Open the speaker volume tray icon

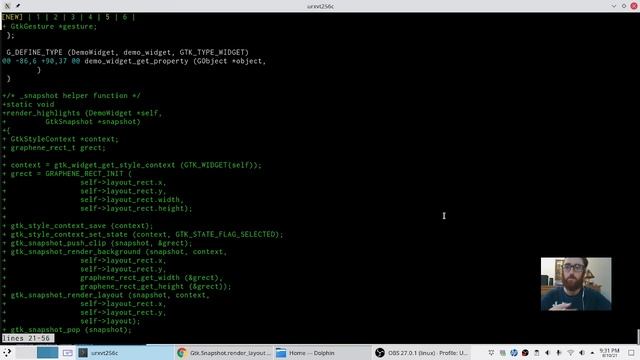(582, 353)
